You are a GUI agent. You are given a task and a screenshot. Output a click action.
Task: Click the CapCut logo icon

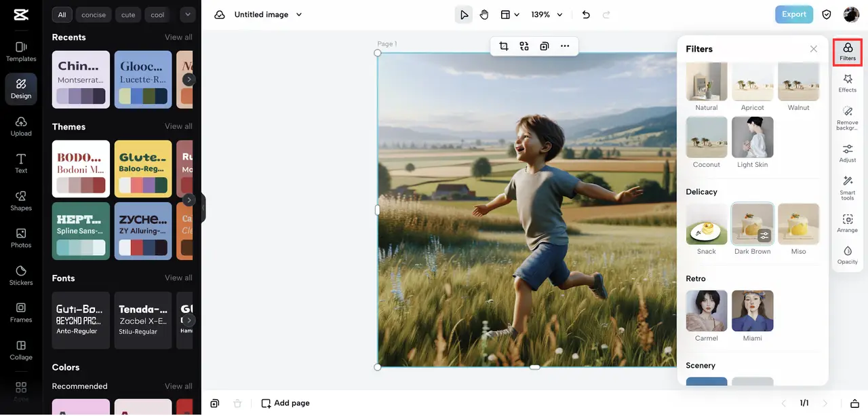[21, 14]
